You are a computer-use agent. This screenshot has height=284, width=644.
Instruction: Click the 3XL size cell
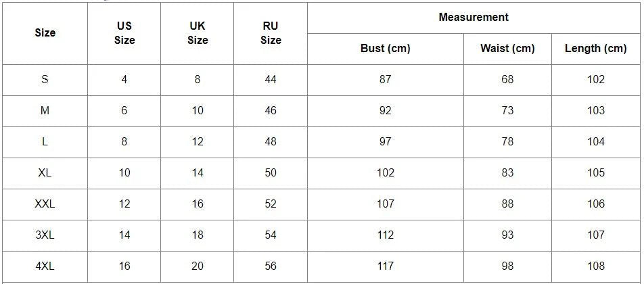[x=45, y=235]
